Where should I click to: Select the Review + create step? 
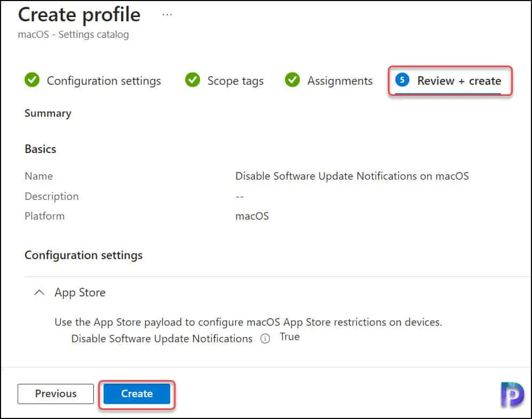tap(448, 80)
